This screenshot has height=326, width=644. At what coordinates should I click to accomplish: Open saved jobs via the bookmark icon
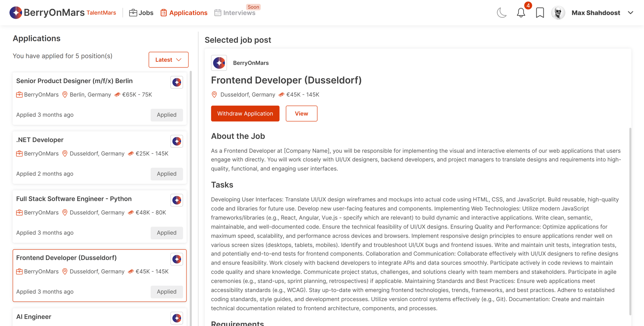click(x=540, y=12)
